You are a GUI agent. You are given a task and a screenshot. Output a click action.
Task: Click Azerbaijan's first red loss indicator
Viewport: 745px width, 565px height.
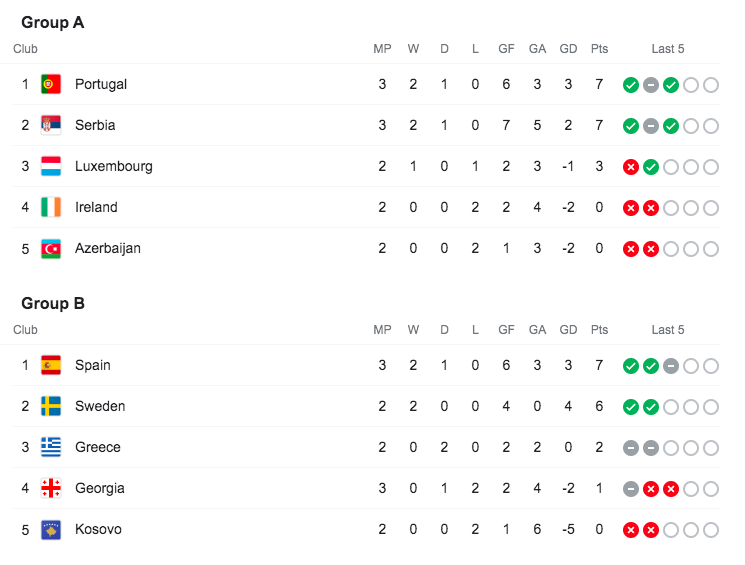point(631,249)
